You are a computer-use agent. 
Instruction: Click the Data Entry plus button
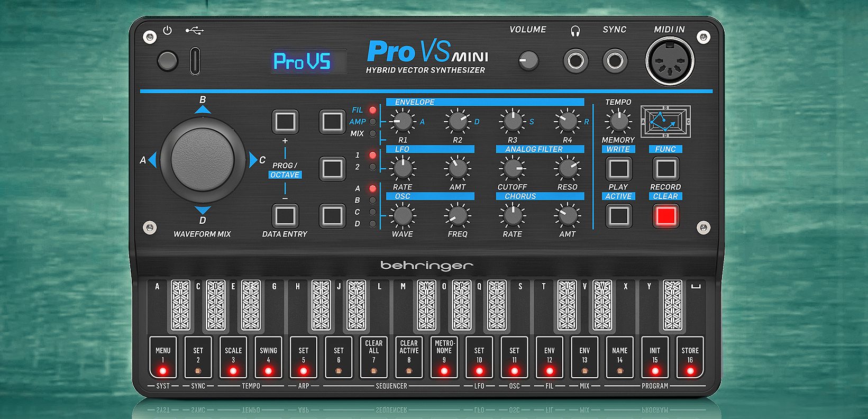pos(285,121)
